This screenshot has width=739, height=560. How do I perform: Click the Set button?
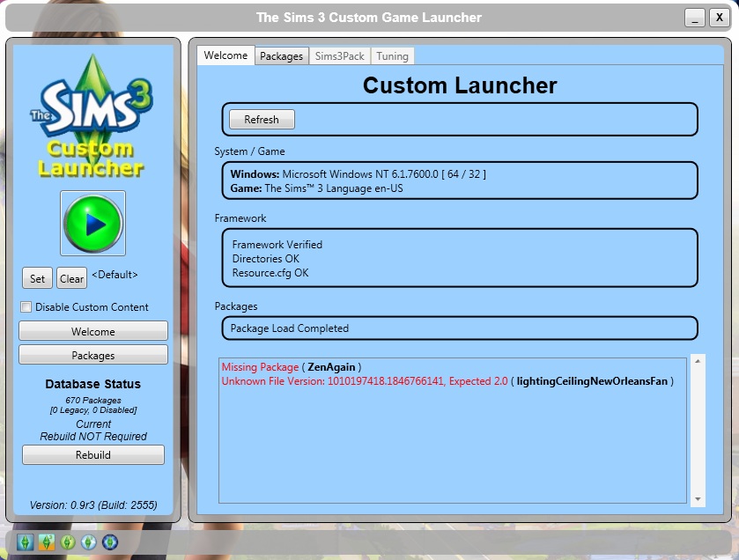(x=37, y=278)
